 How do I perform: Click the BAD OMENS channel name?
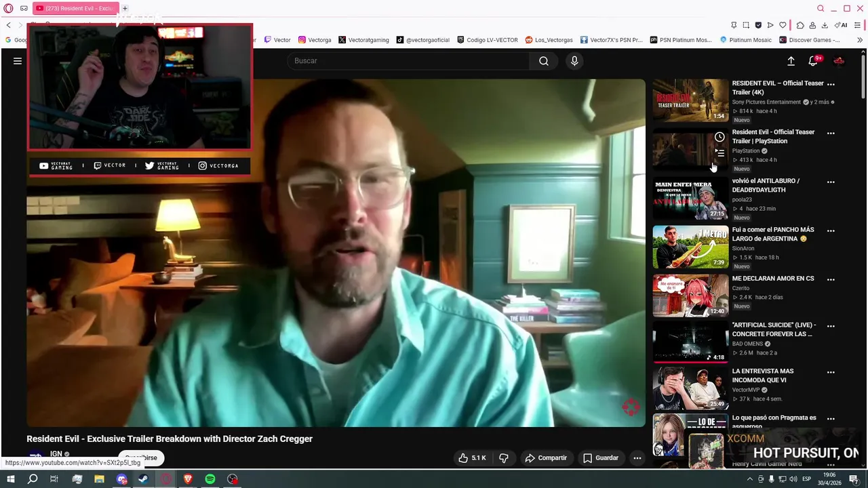coord(747,344)
